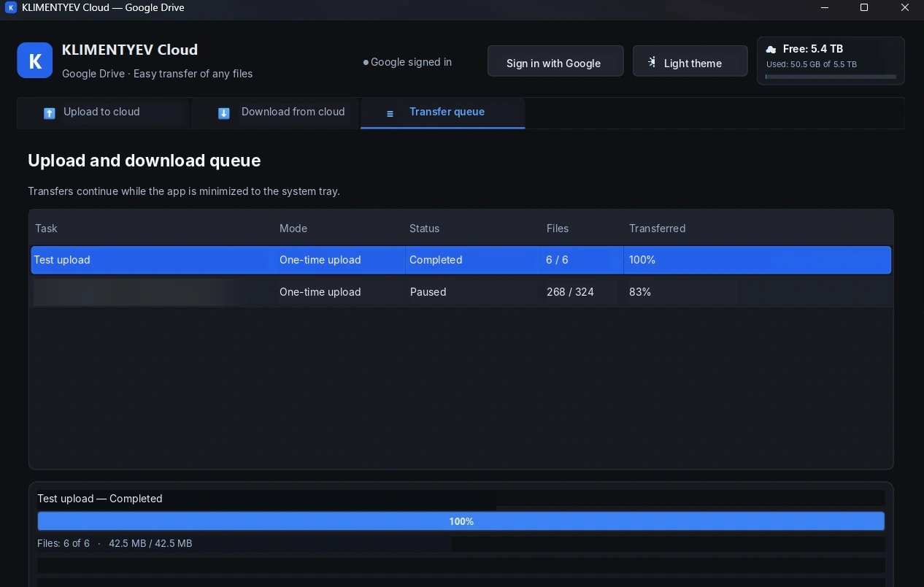Image resolution: width=924 pixels, height=587 pixels.
Task: Click the 42.5 MB / 42.5 MB text
Action: click(150, 543)
